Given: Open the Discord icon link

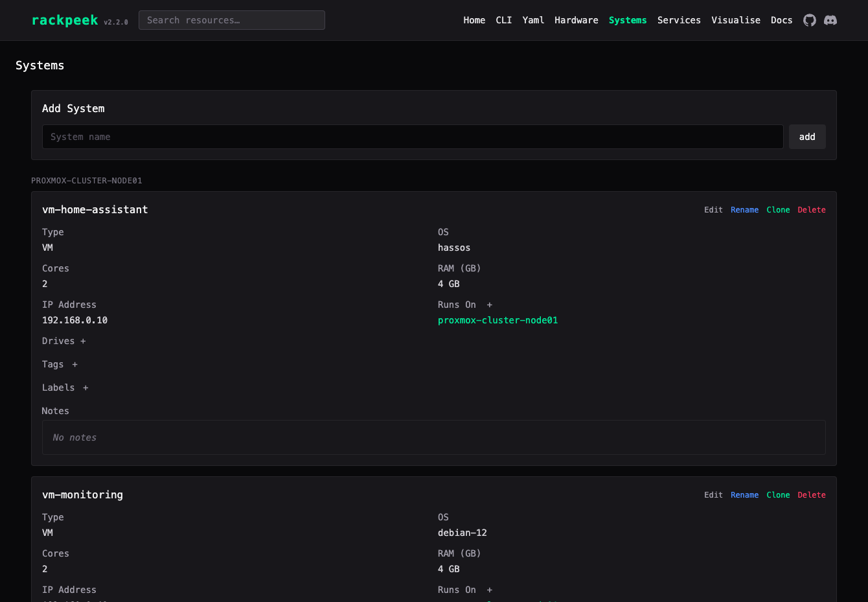Looking at the screenshot, I should coord(830,20).
